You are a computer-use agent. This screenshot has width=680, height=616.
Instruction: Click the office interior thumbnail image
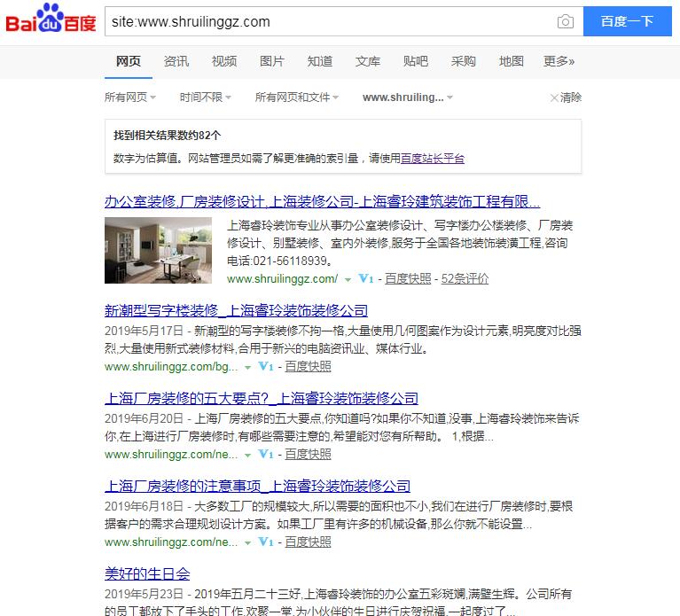(159, 250)
